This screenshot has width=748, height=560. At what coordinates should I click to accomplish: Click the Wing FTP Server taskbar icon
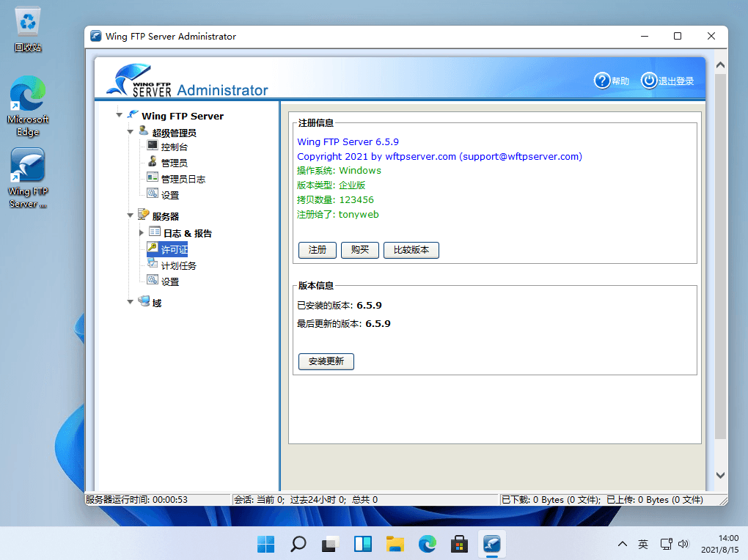pyautogui.click(x=492, y=544)
